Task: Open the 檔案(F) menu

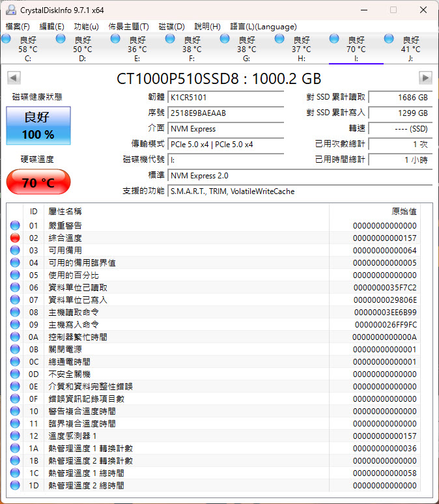Action: tap(18, 27)
